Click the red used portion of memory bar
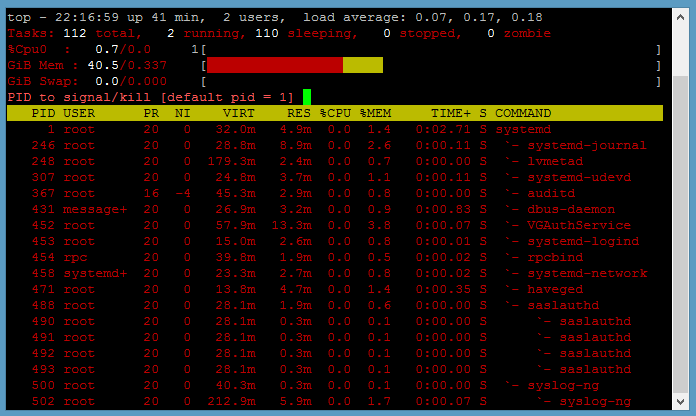696x416 pixels. [x=275, y=65]
